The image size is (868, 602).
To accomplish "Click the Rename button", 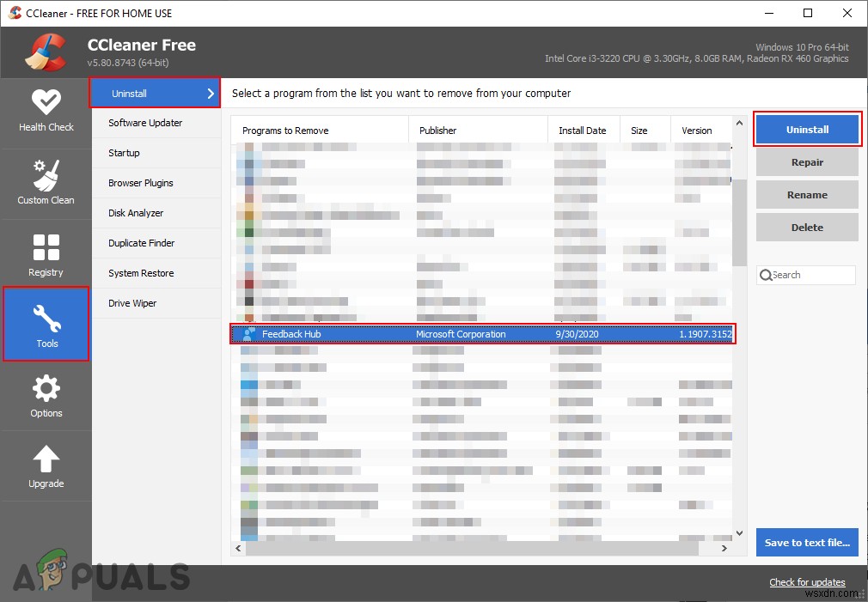I will click(x=807, y=195).
